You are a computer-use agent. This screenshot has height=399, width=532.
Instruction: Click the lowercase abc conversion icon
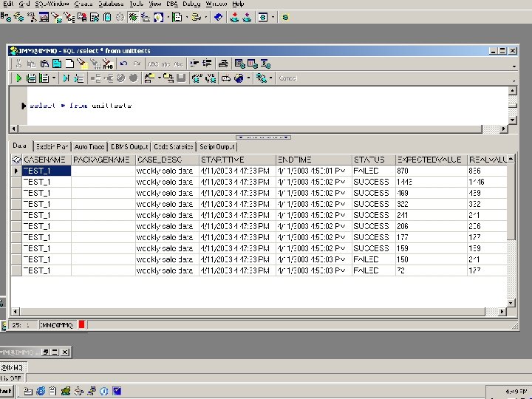click(x=166, y=64)
